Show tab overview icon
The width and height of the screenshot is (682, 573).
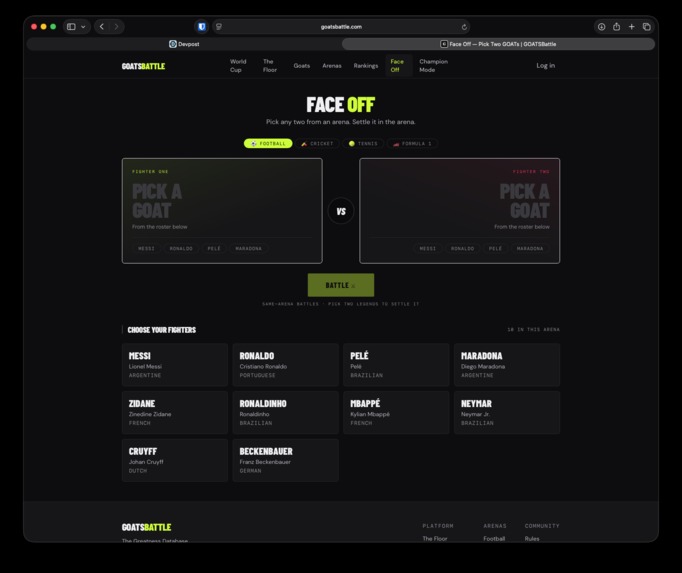[x=647, y=27]
